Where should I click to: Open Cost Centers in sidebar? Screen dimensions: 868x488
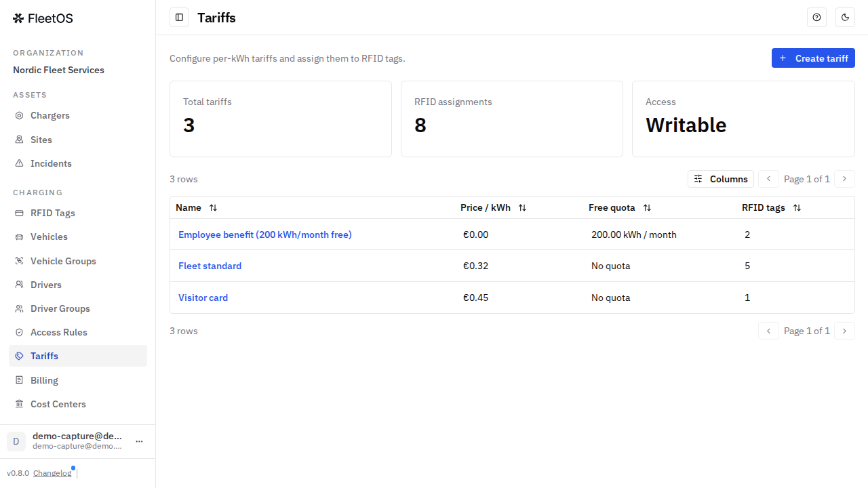coord(78,404)
